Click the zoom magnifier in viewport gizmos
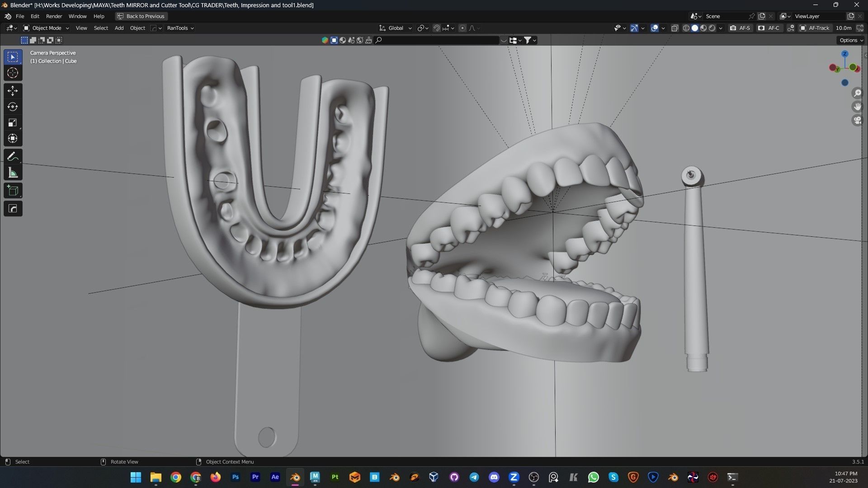 [x=857, y=93]
